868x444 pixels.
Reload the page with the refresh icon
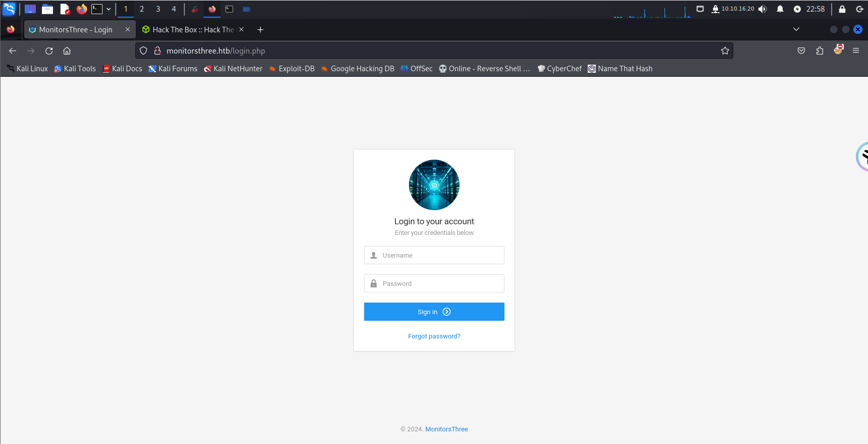point(49,51)
